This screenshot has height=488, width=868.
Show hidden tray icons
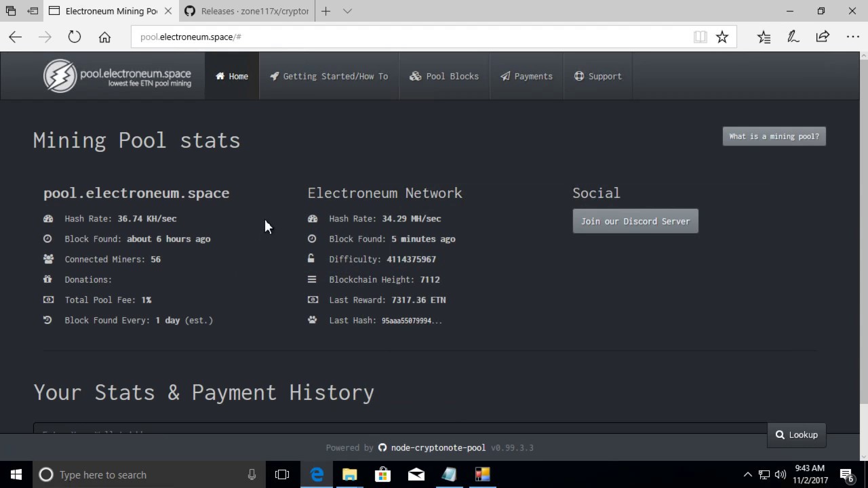point(747,474)
